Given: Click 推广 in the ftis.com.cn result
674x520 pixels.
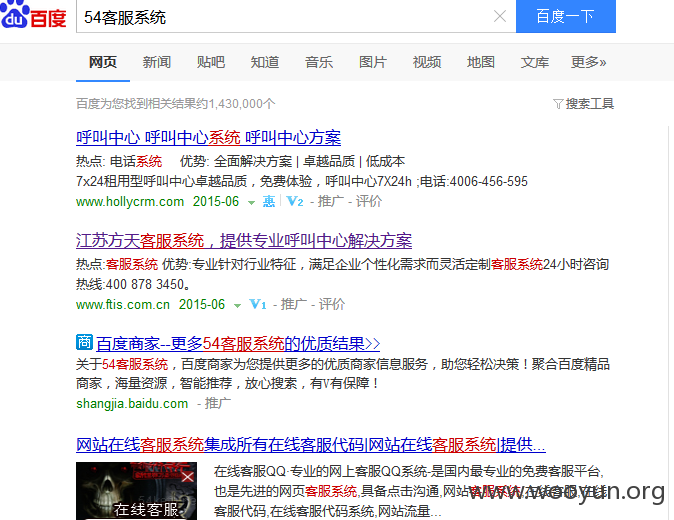Looking at the screenshot, I should (x=294, y=304).
